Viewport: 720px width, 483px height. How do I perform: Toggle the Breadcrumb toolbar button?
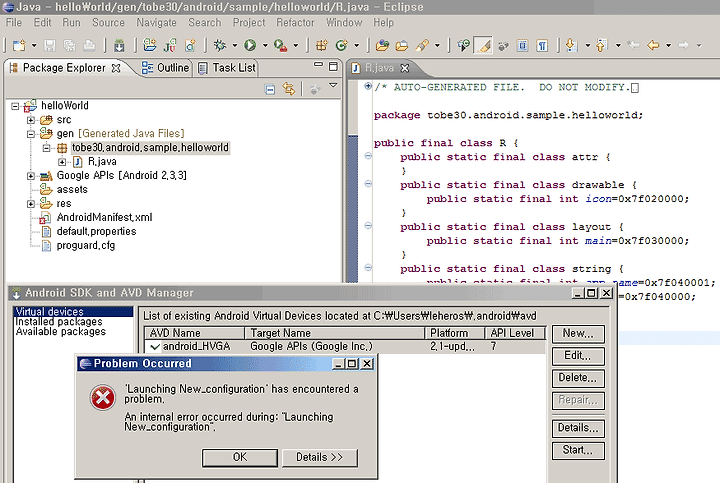(x=463, y=45)
